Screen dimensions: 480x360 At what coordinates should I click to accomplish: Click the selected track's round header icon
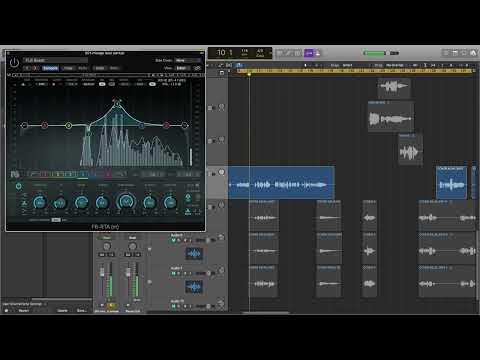point(221,172)
